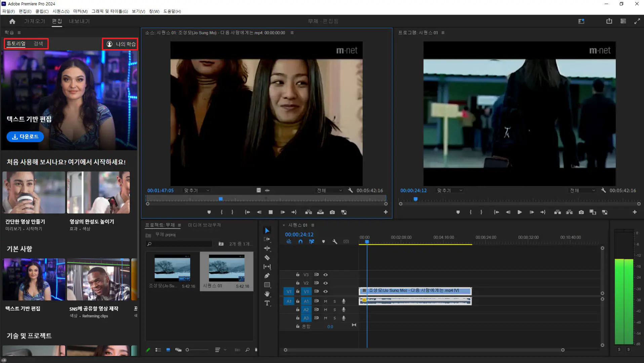Toggle linked selection in timeline
The height and width of the screenshot is (363, 644).
[x=312, y=242]
